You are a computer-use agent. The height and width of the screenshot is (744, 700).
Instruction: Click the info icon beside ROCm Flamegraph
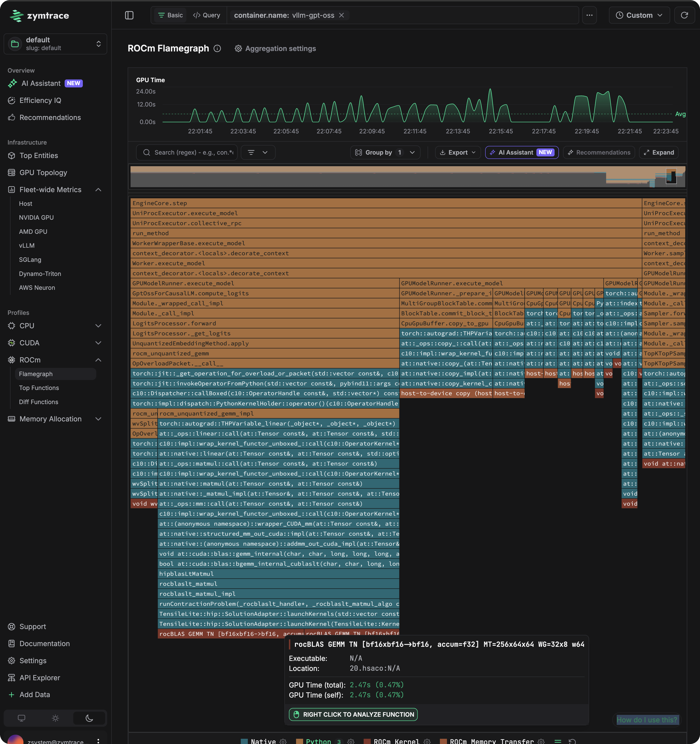pos(217,49)
